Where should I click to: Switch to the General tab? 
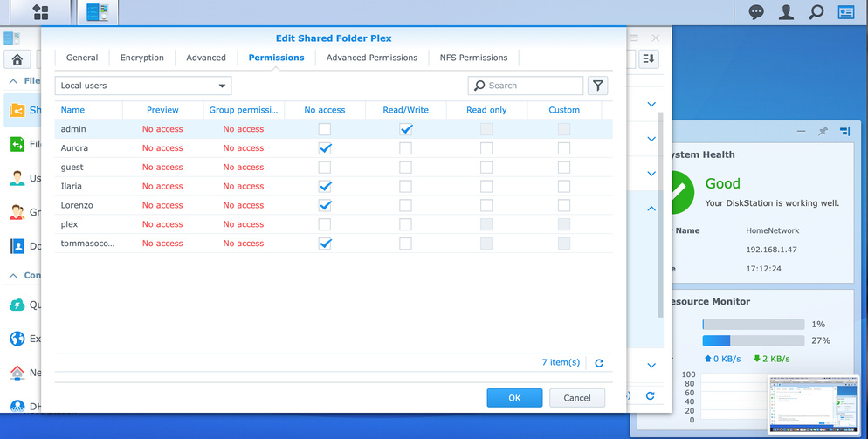[x=82, y=58]
